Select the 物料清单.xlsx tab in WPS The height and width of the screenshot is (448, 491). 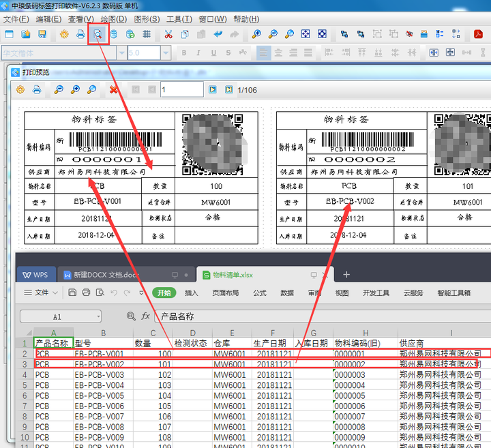tap(265, 275)
